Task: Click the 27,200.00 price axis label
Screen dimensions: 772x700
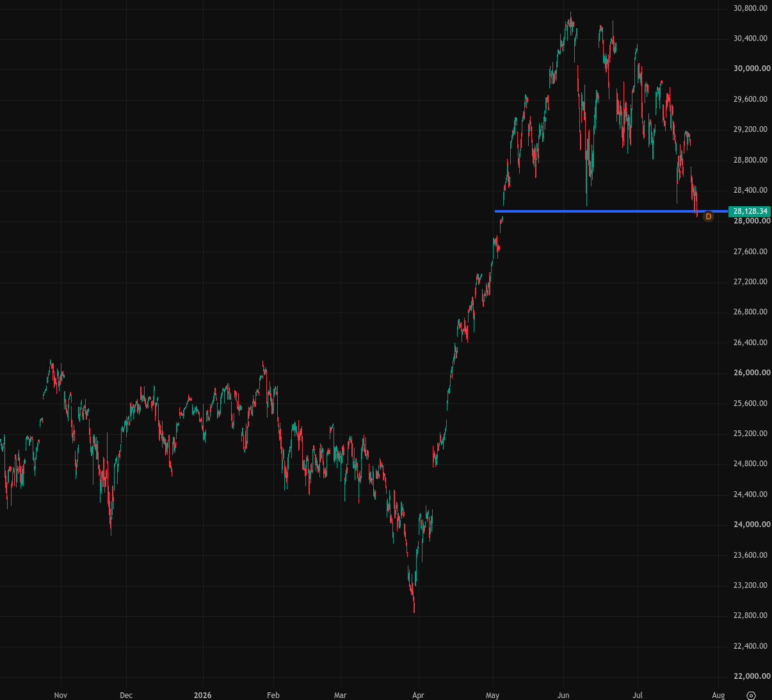Action: [x=750, y=282]
